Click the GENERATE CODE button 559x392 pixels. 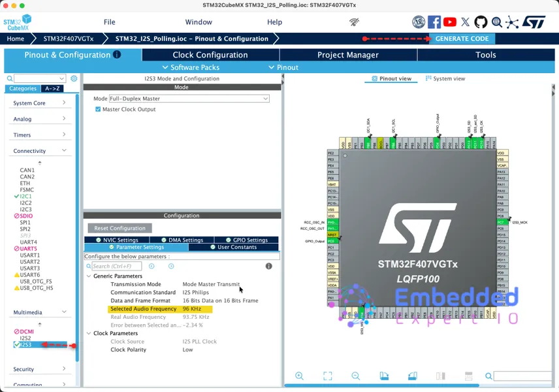[x=462, y=39]
